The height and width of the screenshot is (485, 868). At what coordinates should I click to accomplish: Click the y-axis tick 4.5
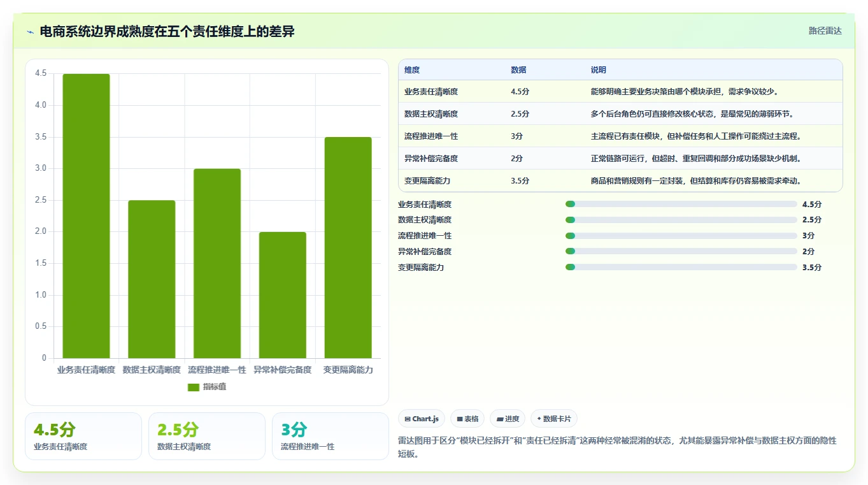coord(41,73)
